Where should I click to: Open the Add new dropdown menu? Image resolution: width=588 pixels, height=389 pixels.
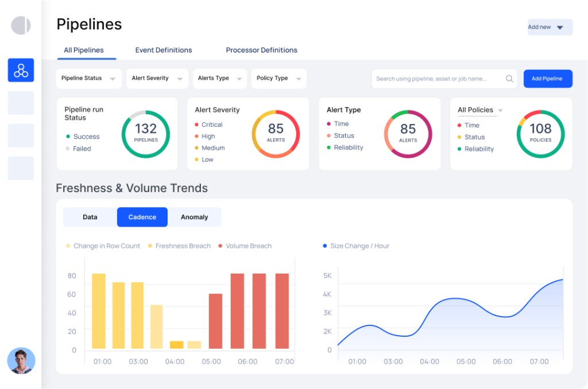click(x=550, y=27)
